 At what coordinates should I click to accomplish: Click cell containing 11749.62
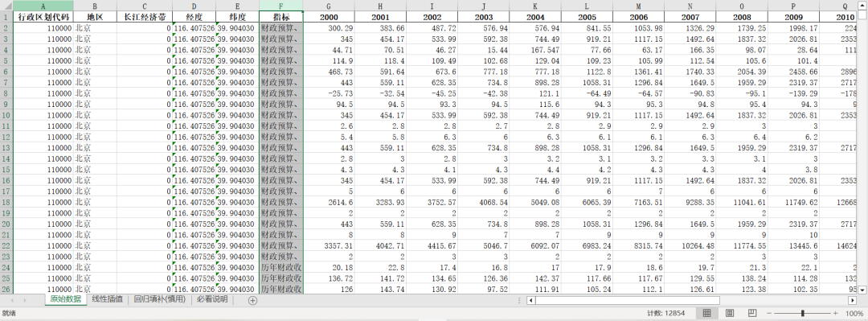pos(793,202)
